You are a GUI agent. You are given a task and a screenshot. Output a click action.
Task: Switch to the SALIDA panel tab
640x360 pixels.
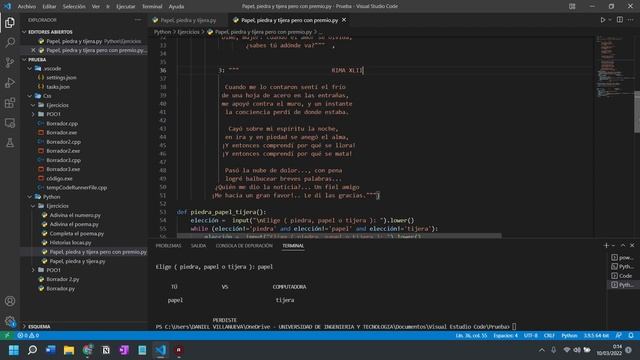(198, 246)
